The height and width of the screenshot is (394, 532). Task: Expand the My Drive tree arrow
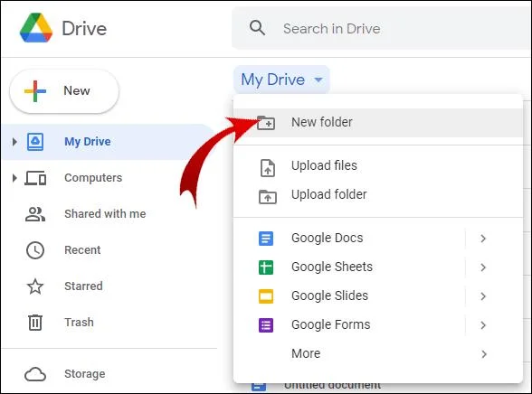[x=14, y=142]
